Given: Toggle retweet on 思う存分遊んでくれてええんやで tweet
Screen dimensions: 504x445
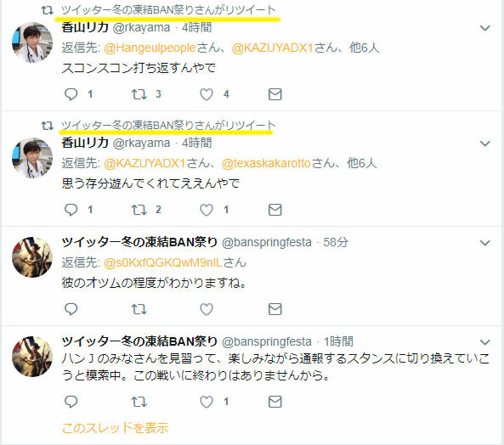Looking at the screenshot, I should (x=139, y=210).
